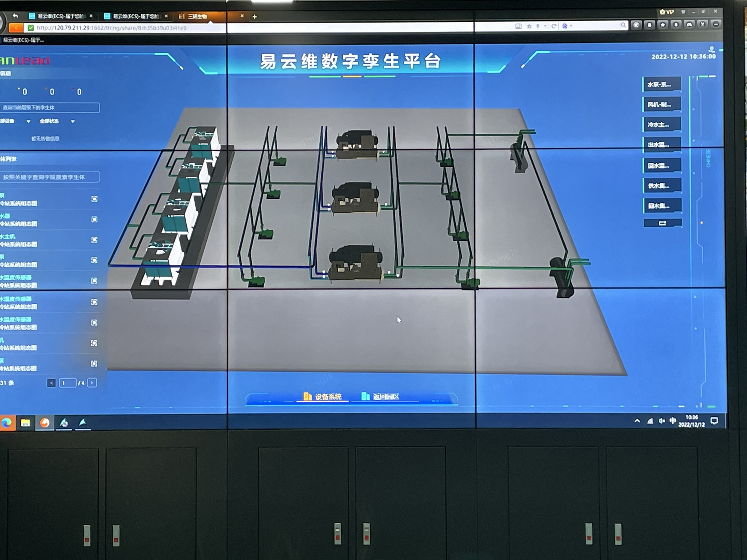The width and height of the screenshot is (747, 560).
Task: Open Edge browser from the taskbar
Action: coord(7,423)
